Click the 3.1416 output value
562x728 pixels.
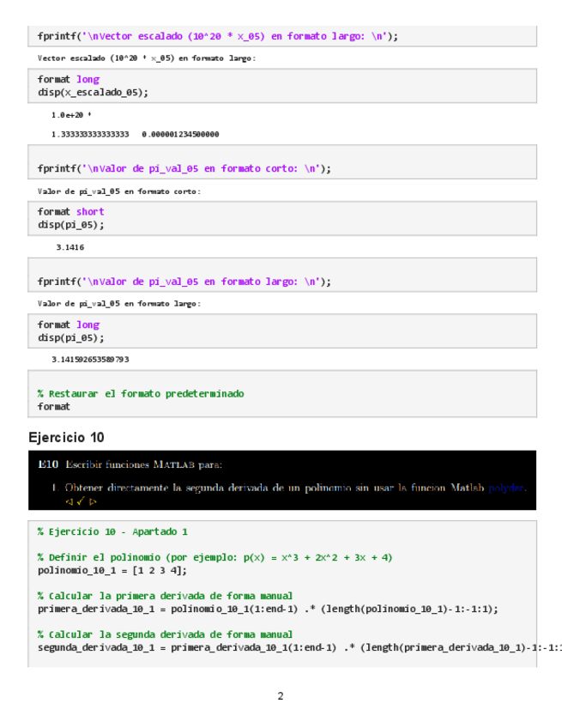[x=69, y=247]
